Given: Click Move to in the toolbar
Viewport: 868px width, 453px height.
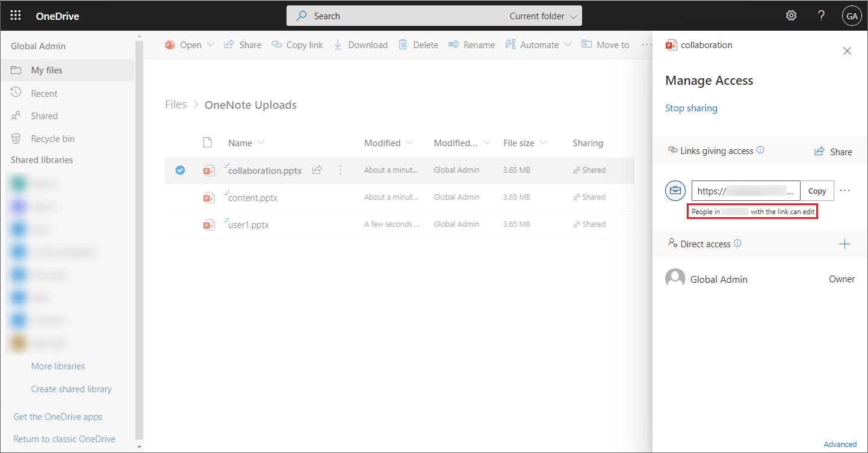Looking at the screenshot, I should (x=605, y=45).
